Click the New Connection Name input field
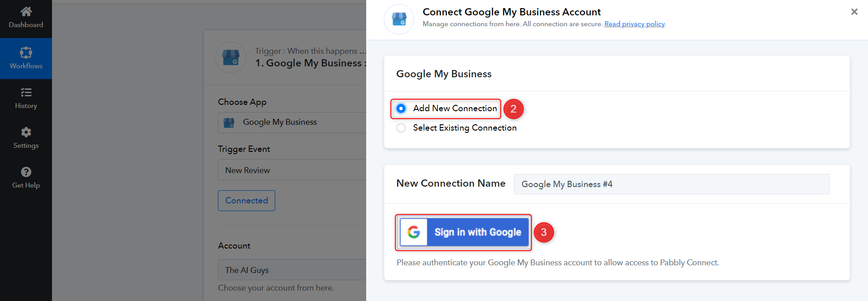Image resolution: width=868 pixels, height=301 pixels. pyautogui.click(x=671, y=184)
